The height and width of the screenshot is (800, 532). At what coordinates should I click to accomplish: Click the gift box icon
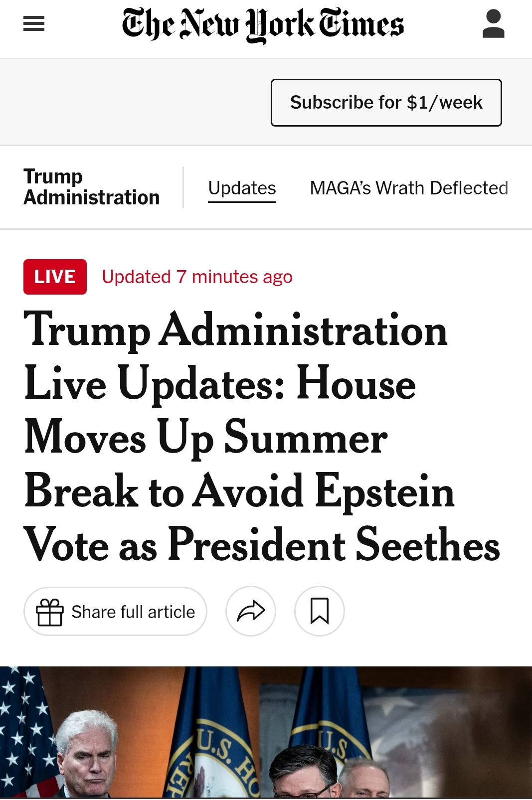(x=50, y=612)
